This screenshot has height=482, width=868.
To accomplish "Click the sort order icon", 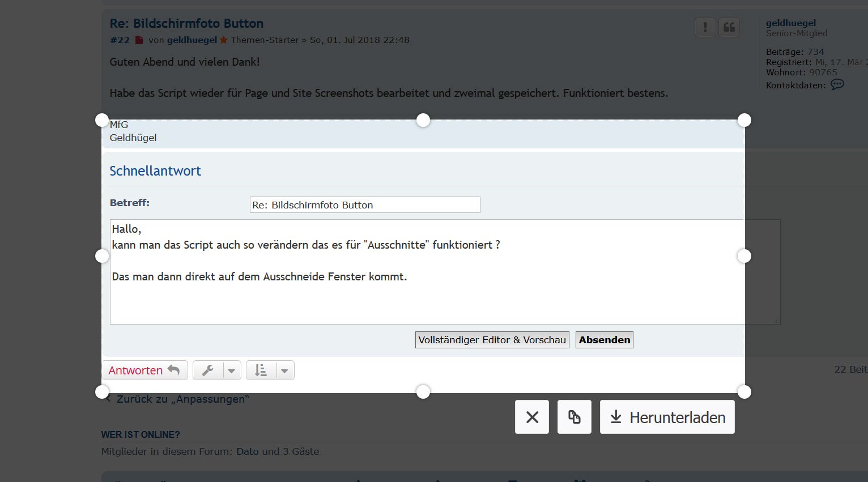I will click(261, 370).
